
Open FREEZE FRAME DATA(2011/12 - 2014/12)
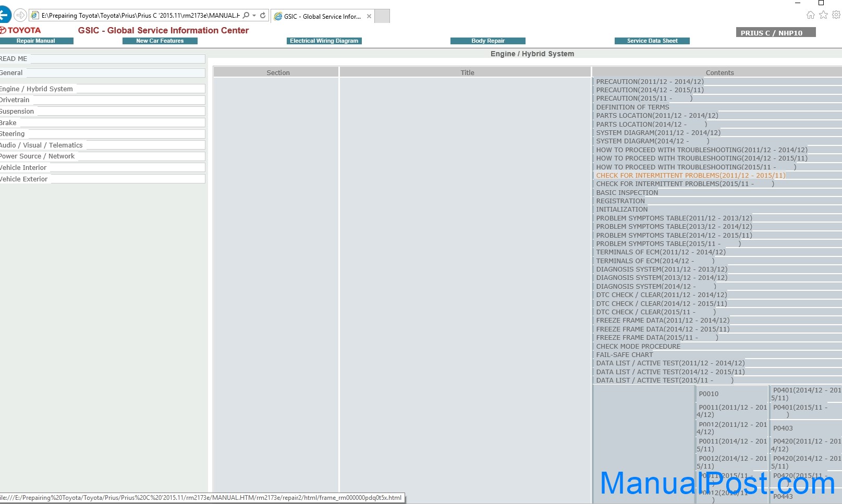tap(663, 321)
